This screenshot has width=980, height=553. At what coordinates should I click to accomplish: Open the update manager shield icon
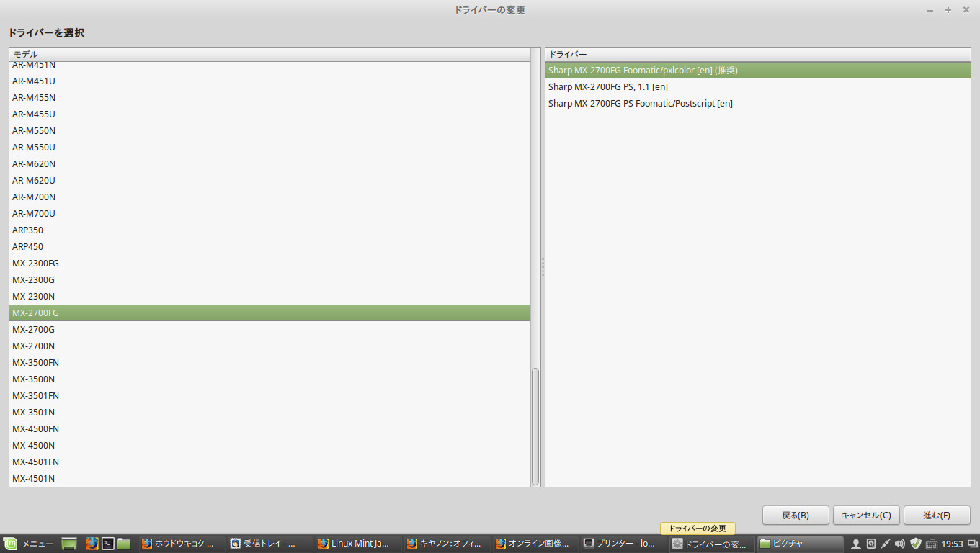pos(916,544)
